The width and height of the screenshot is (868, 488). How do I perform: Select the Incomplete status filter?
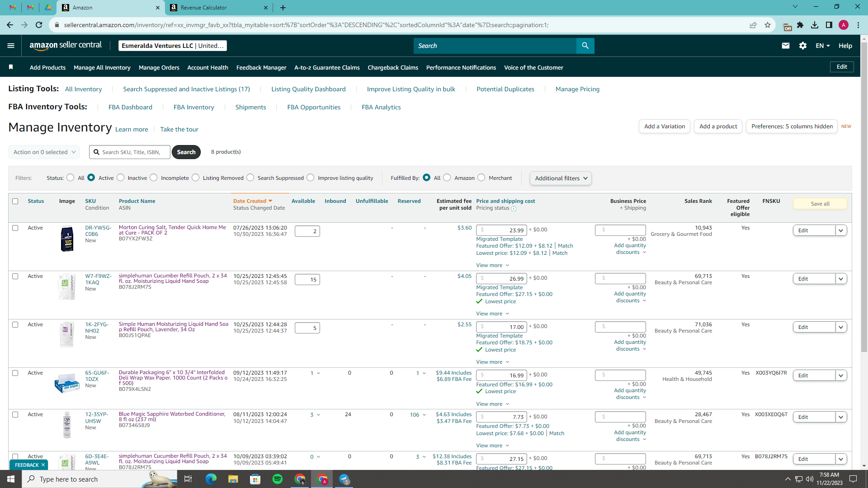(x=154, y=178)
